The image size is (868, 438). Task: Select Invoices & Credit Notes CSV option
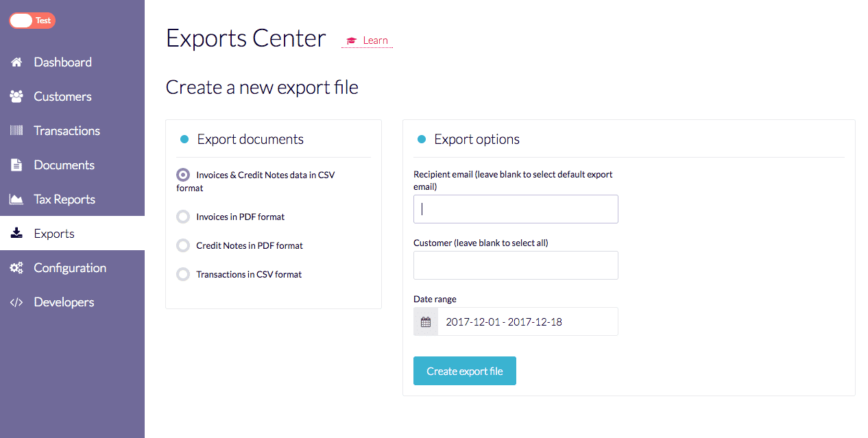pos(183,175)
